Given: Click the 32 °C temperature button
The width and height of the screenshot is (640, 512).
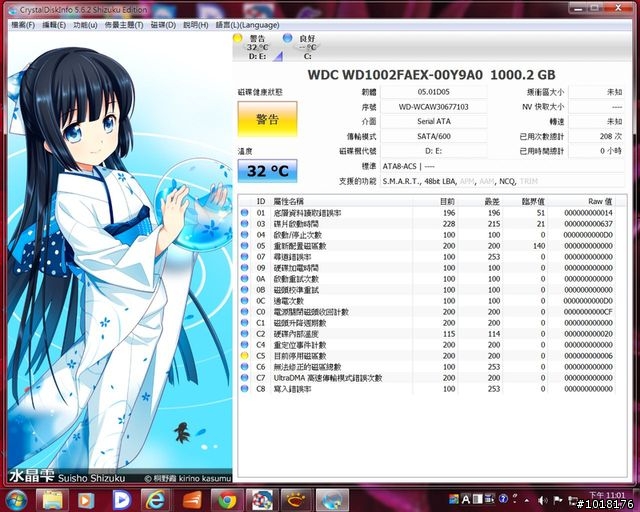Looking at the screenshot, I should (267, 171).
